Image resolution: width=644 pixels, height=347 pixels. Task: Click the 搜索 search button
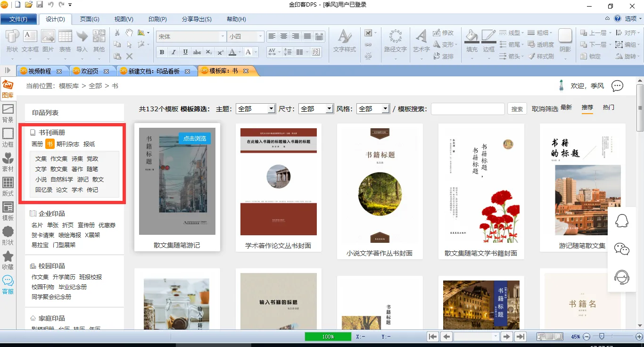point(517,109)
